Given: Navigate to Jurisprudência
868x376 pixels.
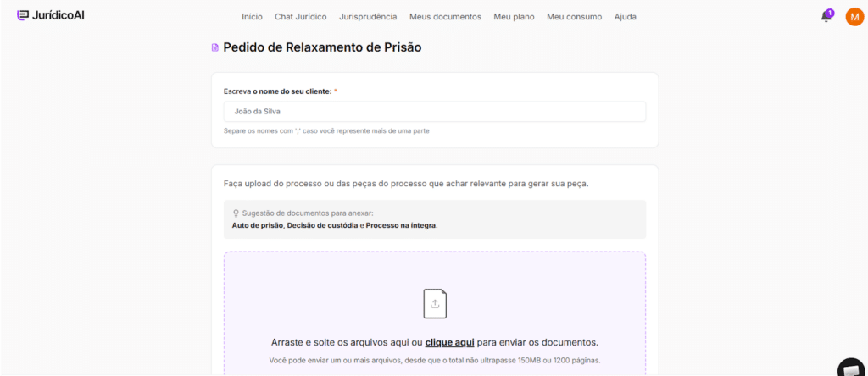Looking at the screenshot, I should (368, 17).
